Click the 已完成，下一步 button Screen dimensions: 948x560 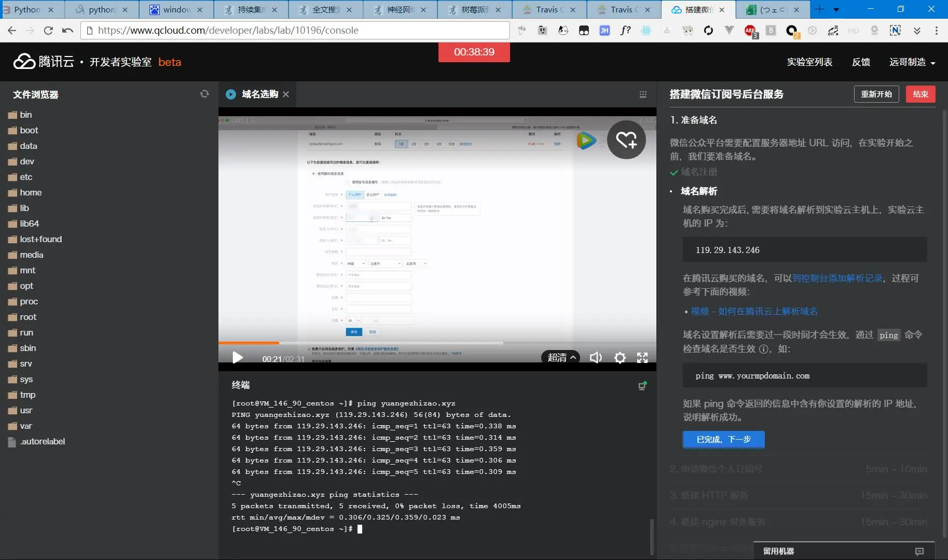click(x=723, y=439)
